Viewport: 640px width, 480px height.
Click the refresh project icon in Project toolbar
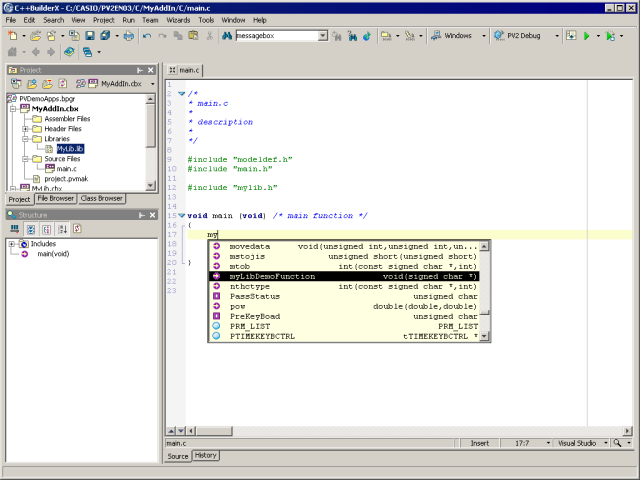click(x=62, y=84)
